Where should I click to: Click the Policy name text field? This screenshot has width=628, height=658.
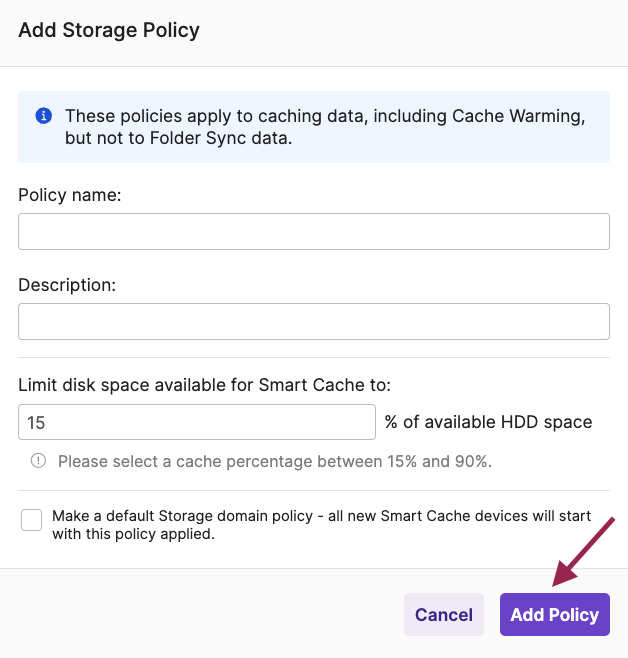coord(314,231)
